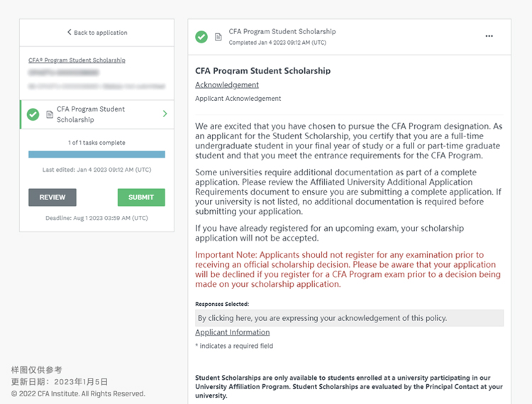
Task: Click green completed checkmark in main header
Action: [x=201, y=36]
